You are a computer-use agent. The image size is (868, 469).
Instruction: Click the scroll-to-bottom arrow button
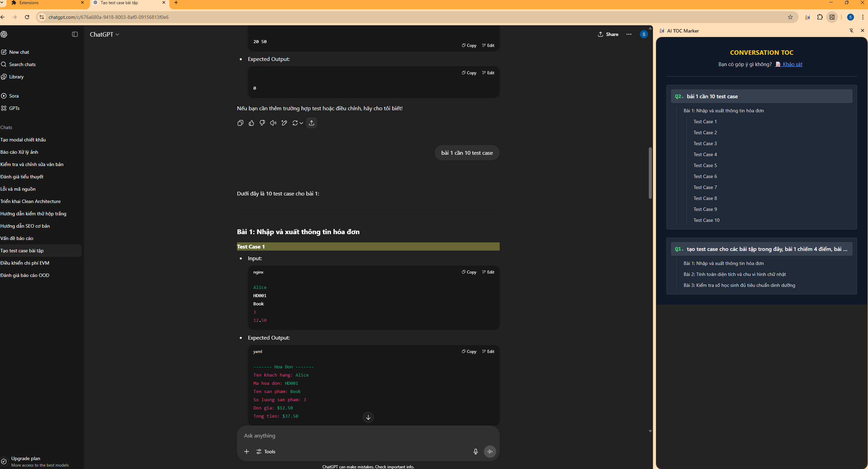pyautogui.click(x=368, y=417)
